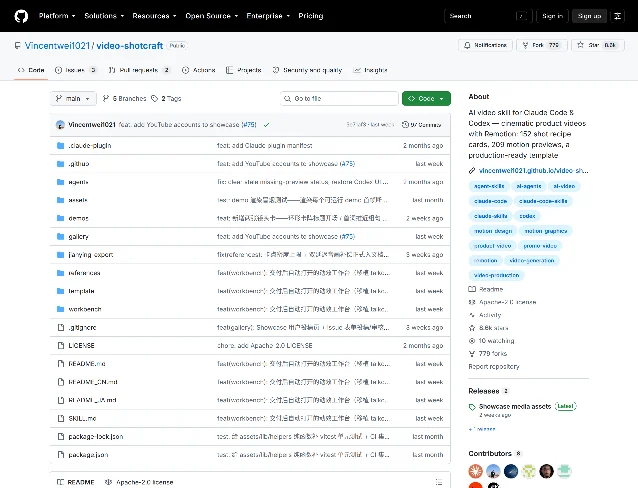Open commit author avatar of Vincentwei1021
638x488 pixels.
click(60, 125)
